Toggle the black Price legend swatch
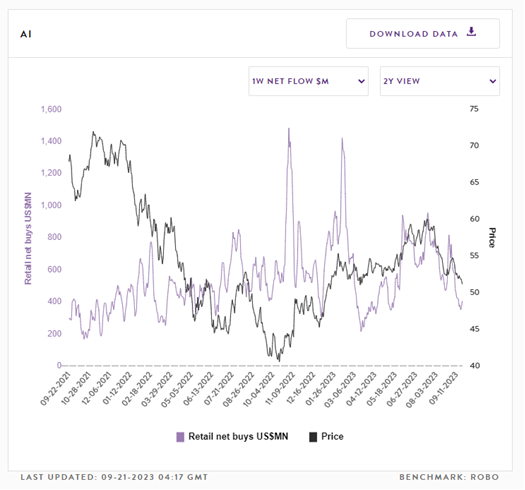The height and width of the screenshot is (490, 525). pos(313,437)
